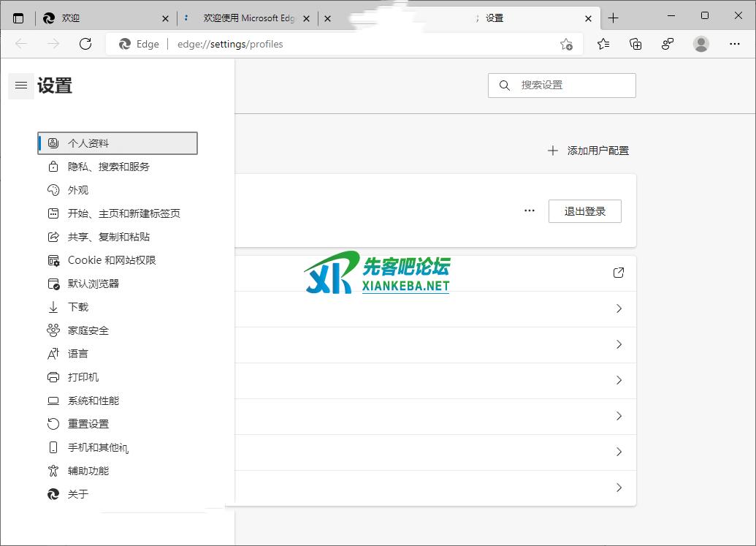Image resolution: width=756 pixels, height=546 pixels.
Task: Add this page to favorites star icon
Action: click(566, 44)
